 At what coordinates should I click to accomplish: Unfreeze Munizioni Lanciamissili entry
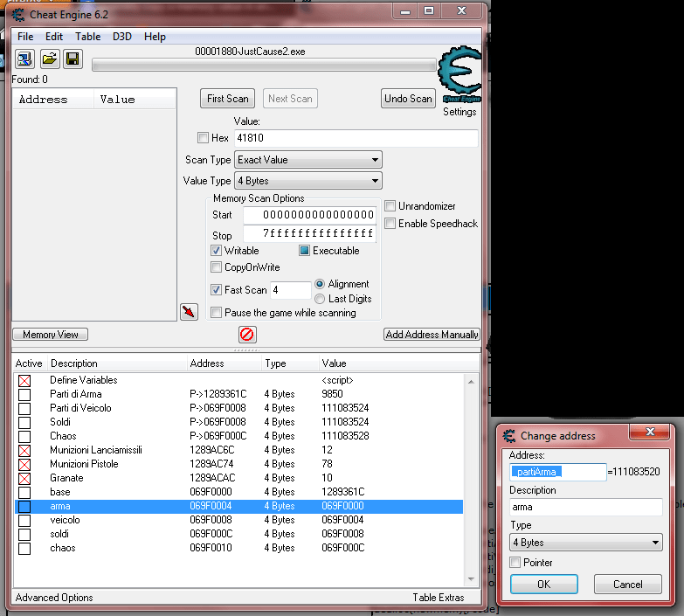[24, 450]
